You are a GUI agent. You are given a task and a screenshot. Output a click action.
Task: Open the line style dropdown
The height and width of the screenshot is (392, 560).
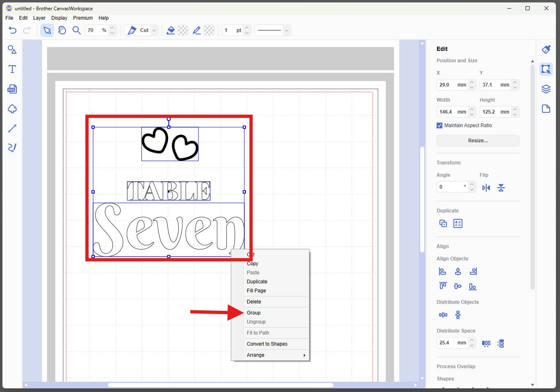pyautogui.click(x=287, y=30)
